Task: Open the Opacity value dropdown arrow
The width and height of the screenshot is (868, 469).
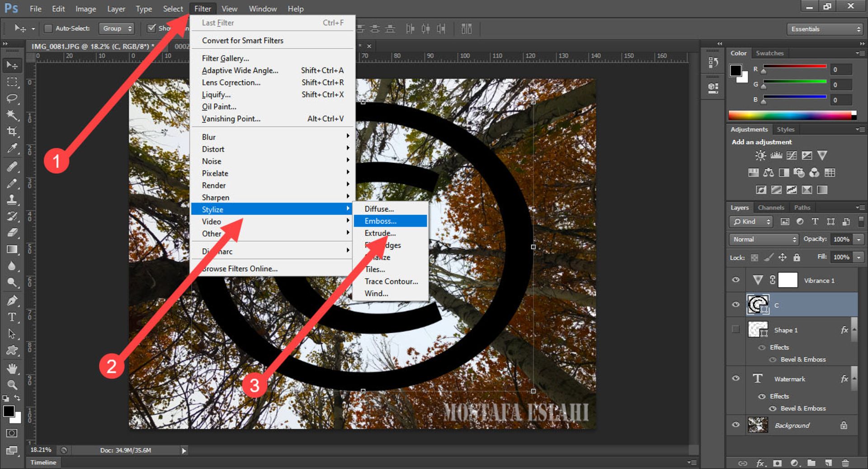Action: coord(859,239)
